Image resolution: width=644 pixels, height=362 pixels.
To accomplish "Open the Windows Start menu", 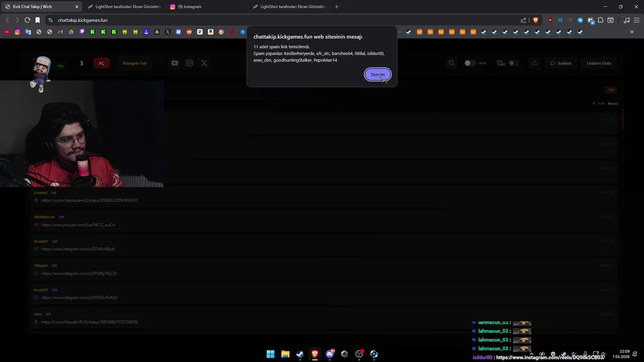I will click(270, 354).
